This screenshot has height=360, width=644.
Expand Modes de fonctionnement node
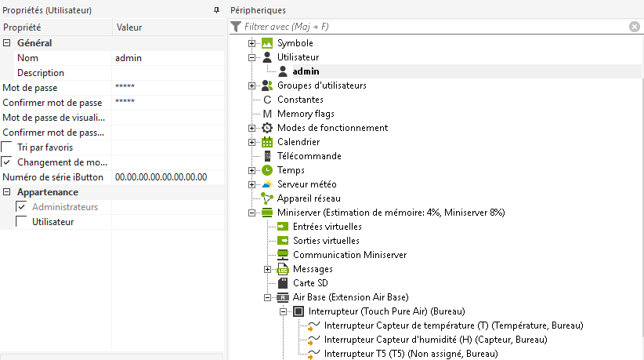[251, 128]
